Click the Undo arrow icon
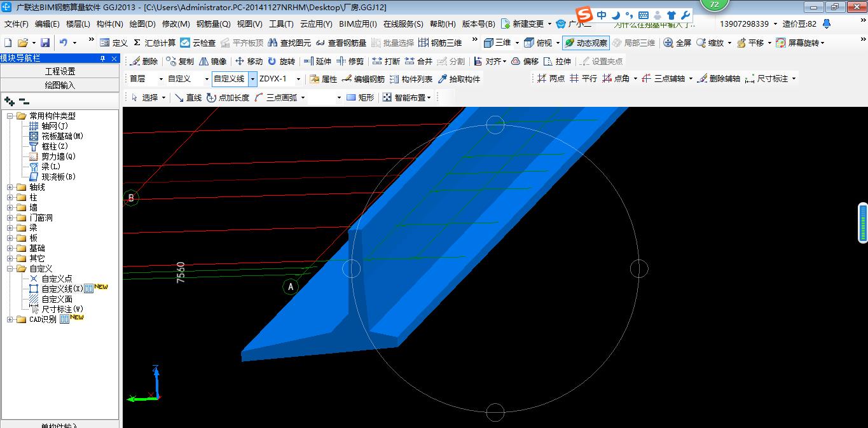This screenshot has height=428, width=868. pyautogui.click(x=64, y=43)
